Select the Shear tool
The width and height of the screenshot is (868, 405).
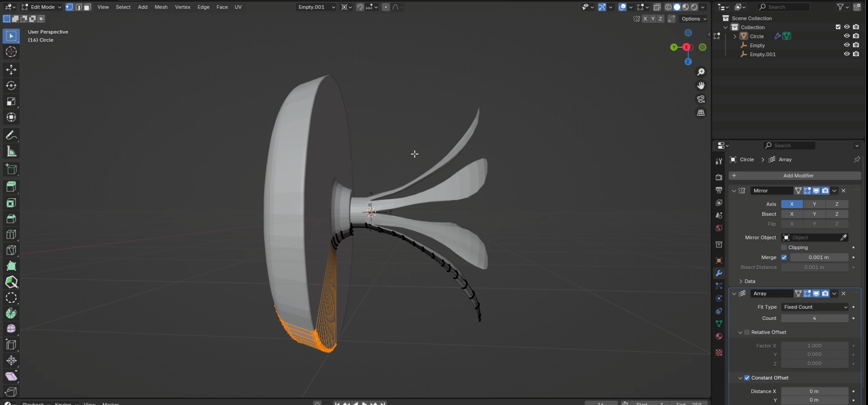pyautogui.click(x=11, y=376)
